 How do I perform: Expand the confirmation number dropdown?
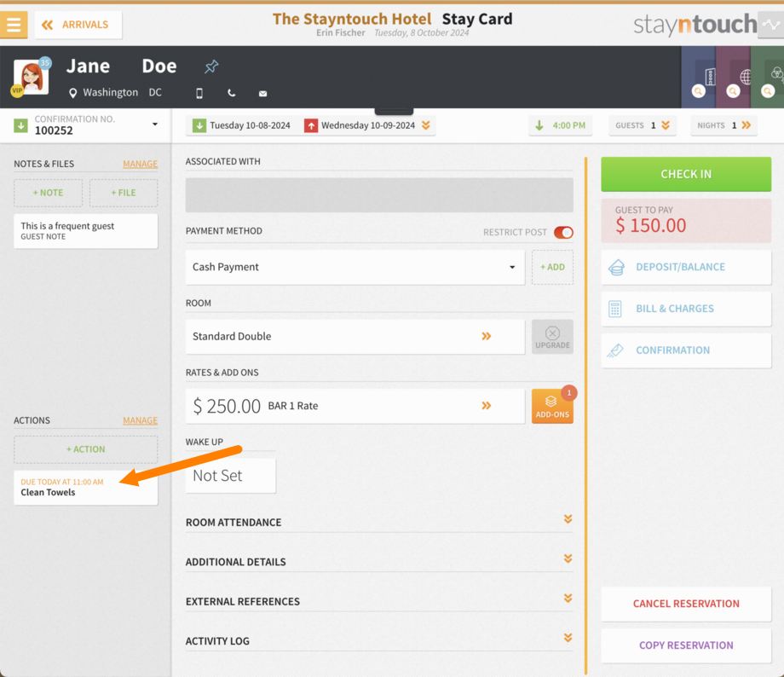[x=155, y=124]
